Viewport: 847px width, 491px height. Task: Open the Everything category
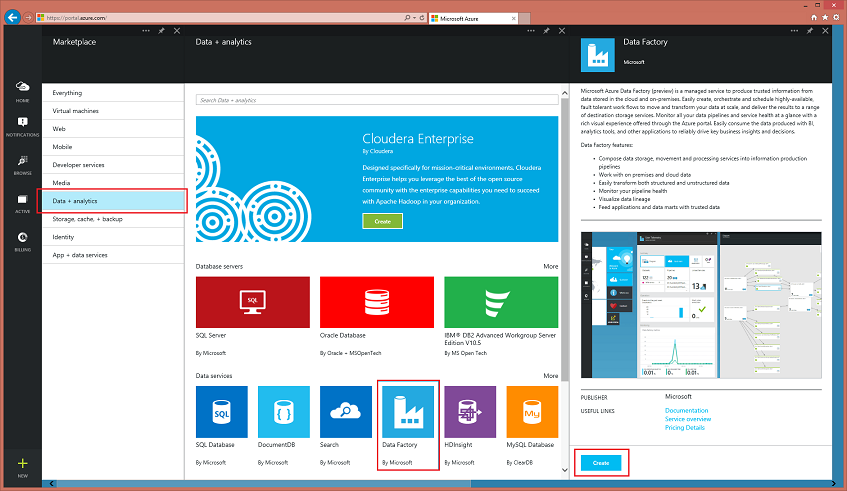tap(113, 93)
